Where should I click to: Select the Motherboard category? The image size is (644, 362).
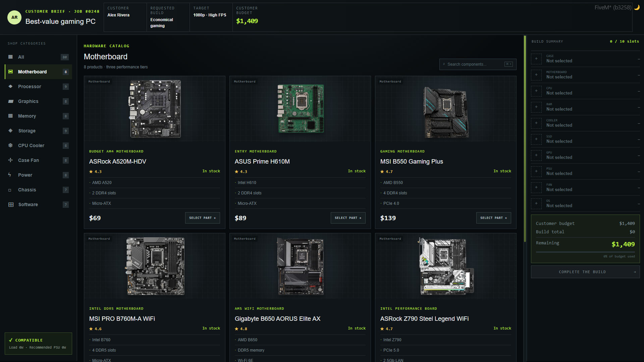(x=38, y=72)
